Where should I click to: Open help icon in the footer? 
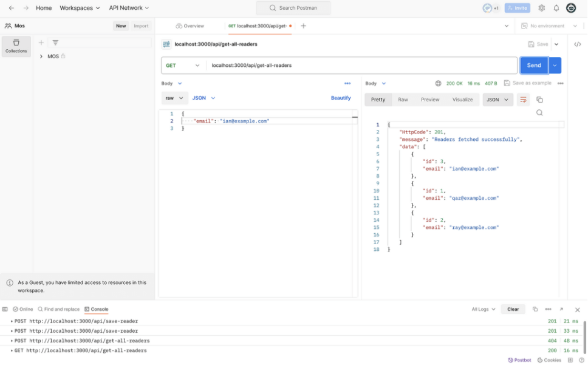(x=581, y=360)
